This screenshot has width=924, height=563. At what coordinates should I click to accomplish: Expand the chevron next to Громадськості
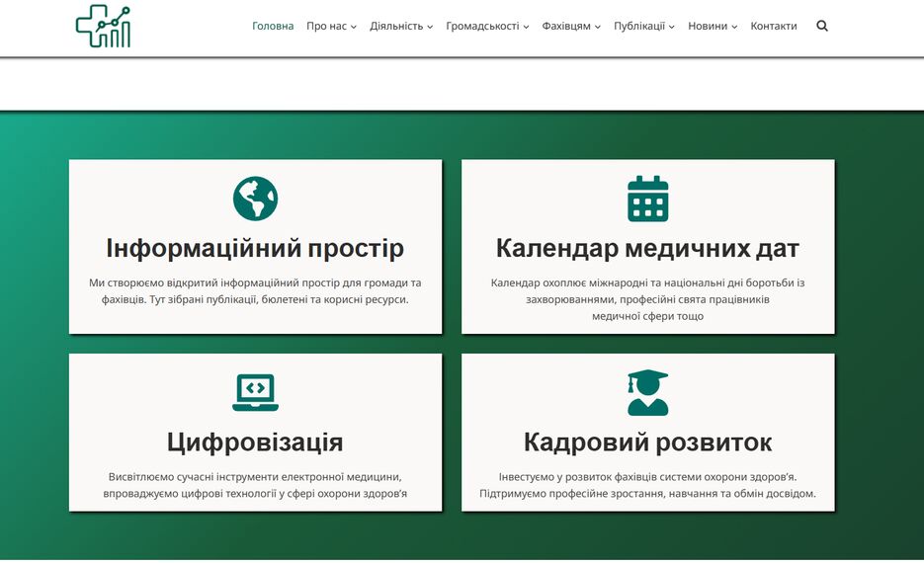tap(526, 27)
